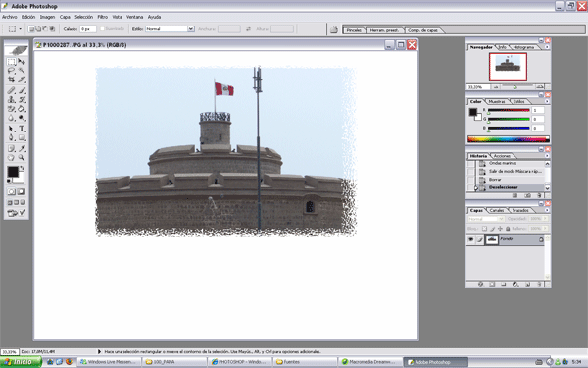Select the Dodge tool

[x=22, y=118]
